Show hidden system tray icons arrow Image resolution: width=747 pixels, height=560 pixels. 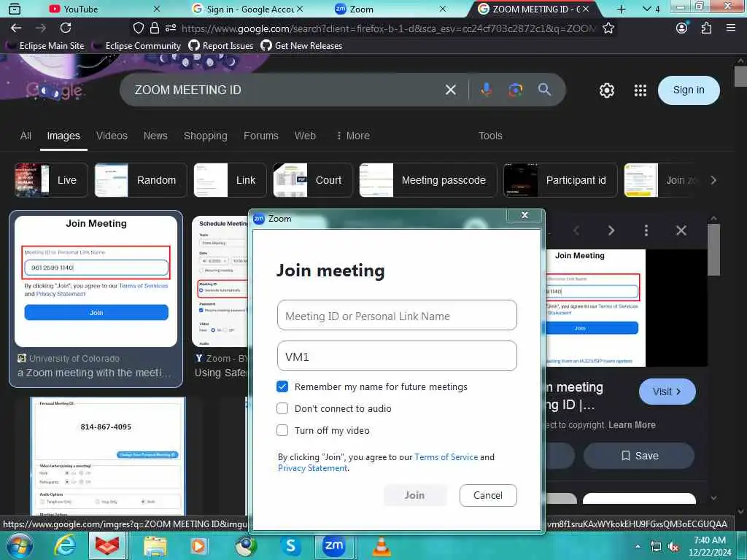point(638,547)
